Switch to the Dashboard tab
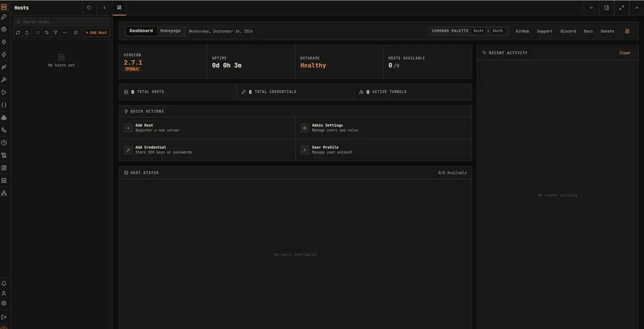The height and width of the screenshot is (329, 644). click(141, 31)
